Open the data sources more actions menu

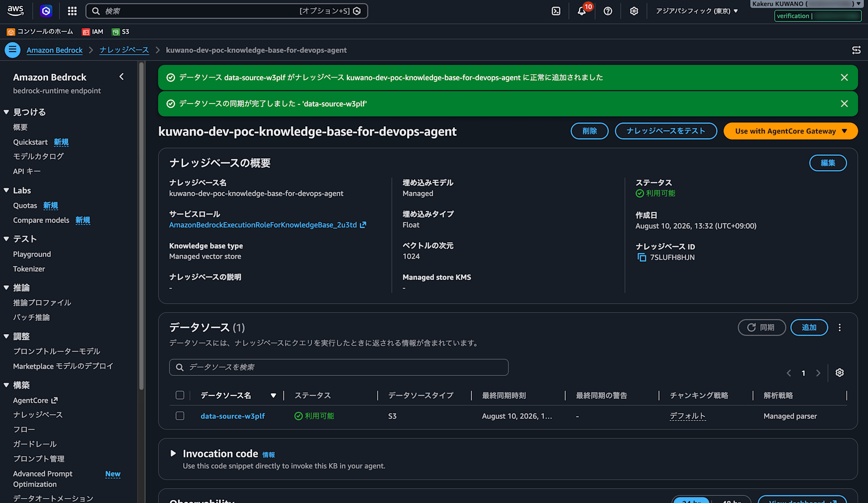[x=840, y=328]
